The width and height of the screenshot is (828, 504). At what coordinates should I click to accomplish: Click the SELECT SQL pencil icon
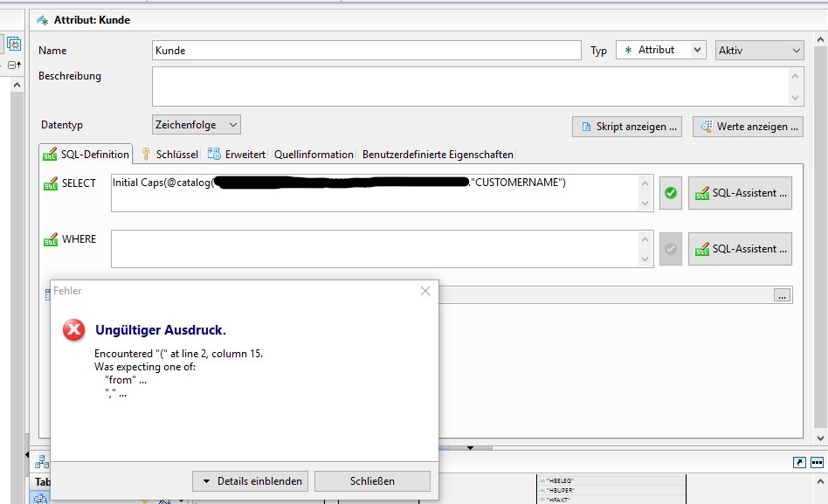(51, 183)
